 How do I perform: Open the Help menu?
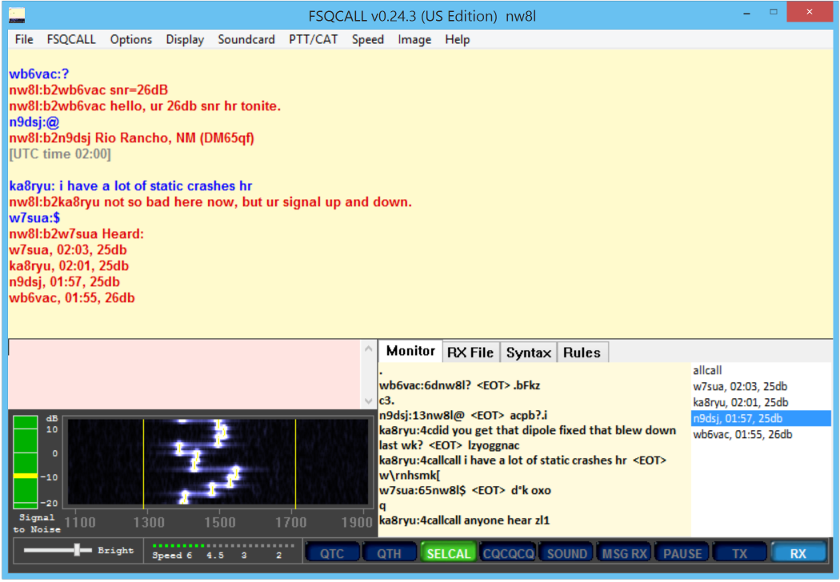pyautogui.click(x=458, y=40)
